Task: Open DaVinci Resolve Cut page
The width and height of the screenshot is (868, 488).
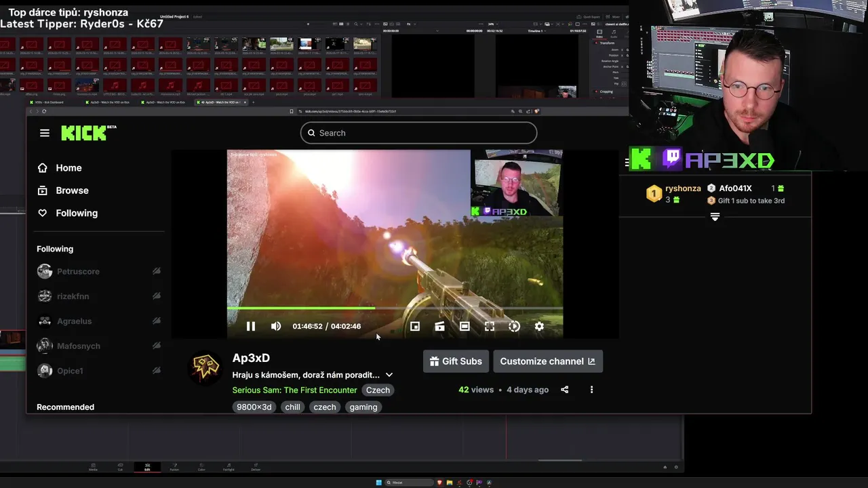Action: coord(120,467)
